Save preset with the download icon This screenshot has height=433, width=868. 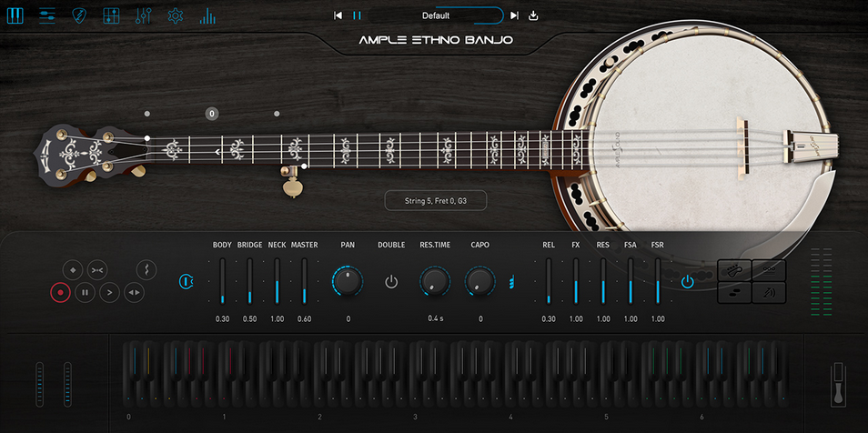point(534,15)
